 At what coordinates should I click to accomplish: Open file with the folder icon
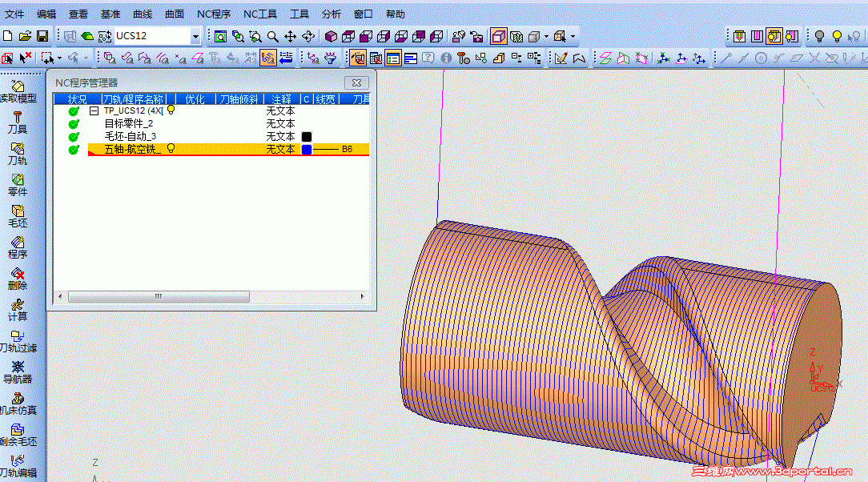click(25, 36)
